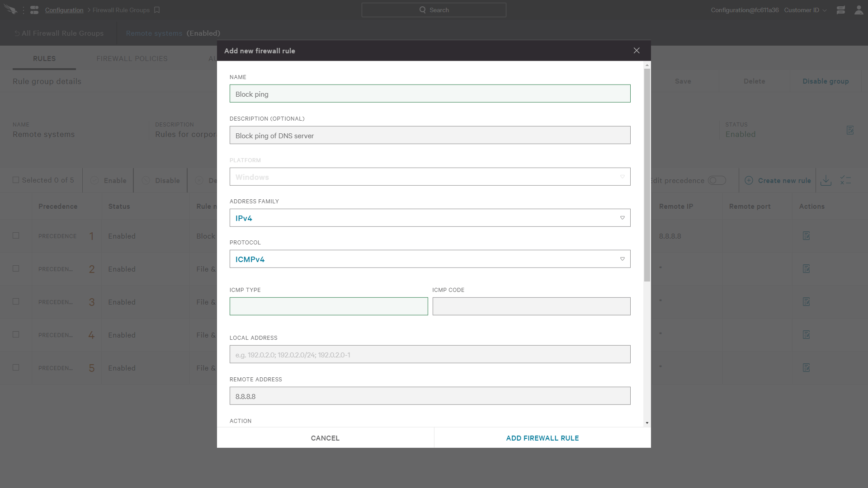
Task: Click the Remote IP column header
Action: click(x=676, y=206)
